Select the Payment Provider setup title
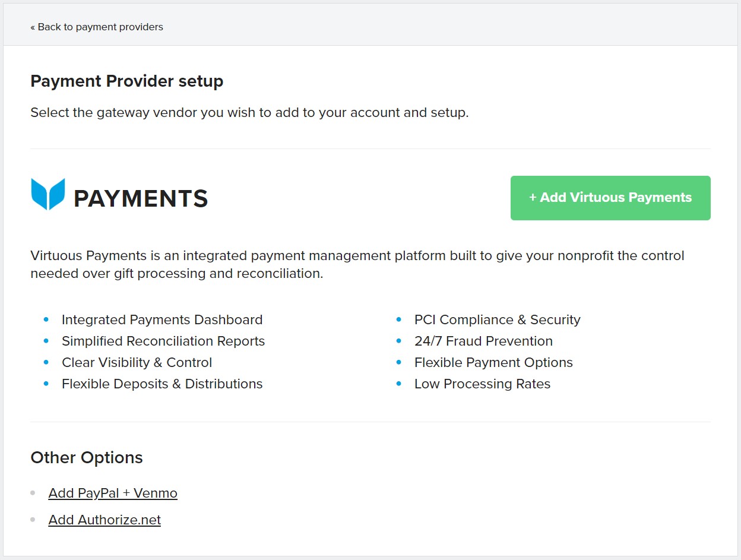 coord(126,81)
